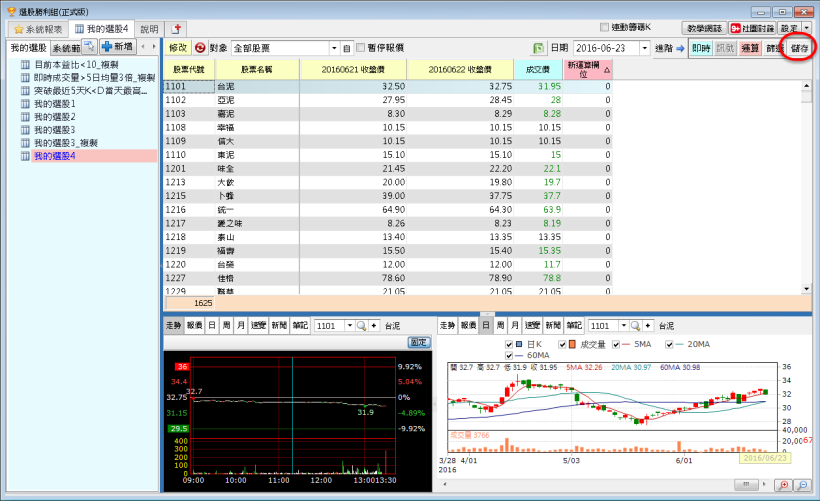Click the red-cross new tab icon
Screen dimensions: 820x501
[x=177, y=29]
